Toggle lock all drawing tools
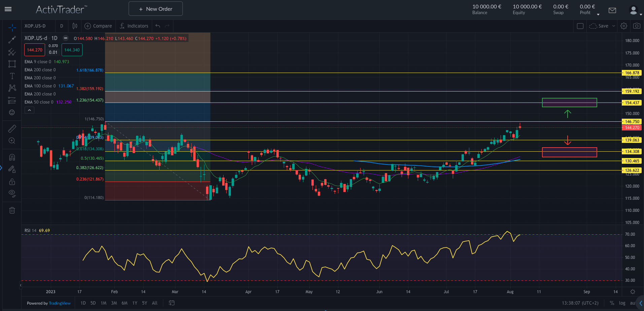 click(x=12, y=182)
